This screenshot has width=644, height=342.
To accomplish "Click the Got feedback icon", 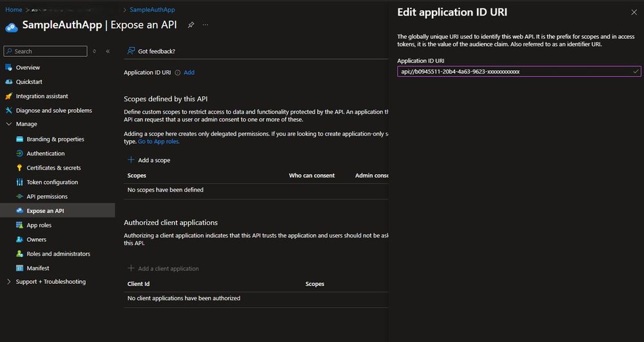I will coord(131,51).
